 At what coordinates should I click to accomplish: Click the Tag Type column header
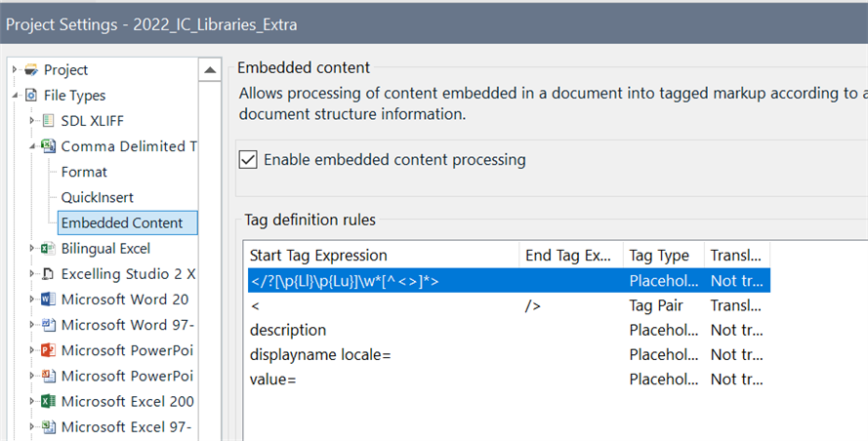(663, 255)
